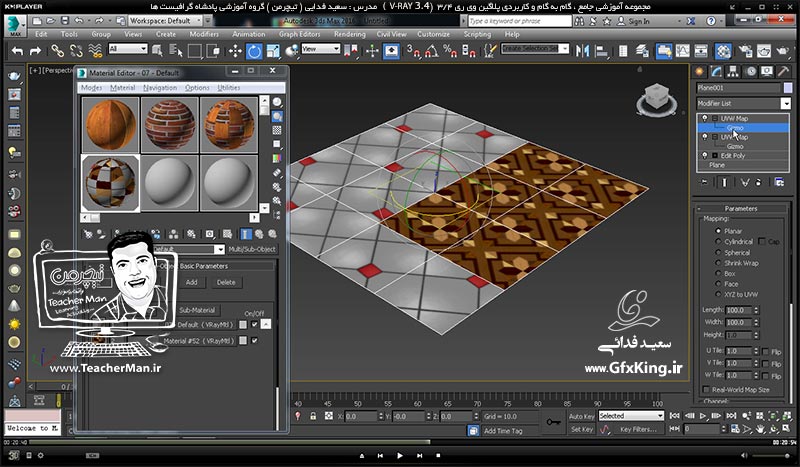Click the Length value input field
Screen dimensions: 800x467
(738, 310)
